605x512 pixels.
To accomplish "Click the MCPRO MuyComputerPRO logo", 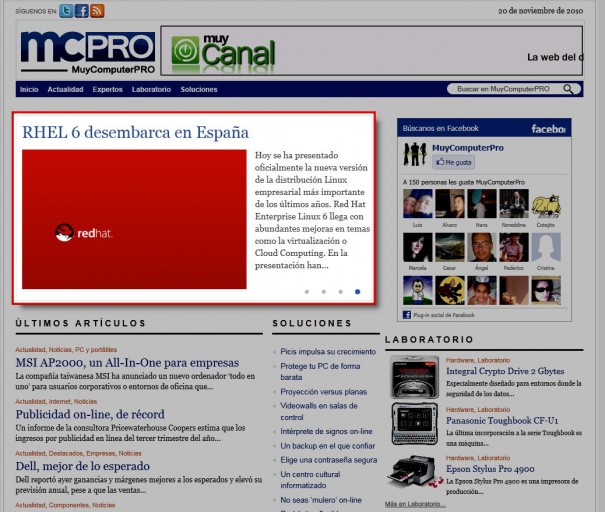I will point(88,53).
